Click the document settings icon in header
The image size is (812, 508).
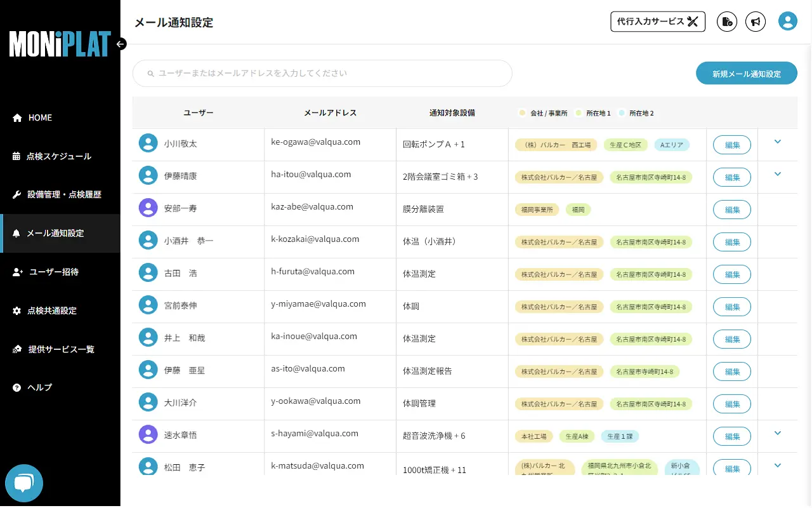[x=727, y=22]
